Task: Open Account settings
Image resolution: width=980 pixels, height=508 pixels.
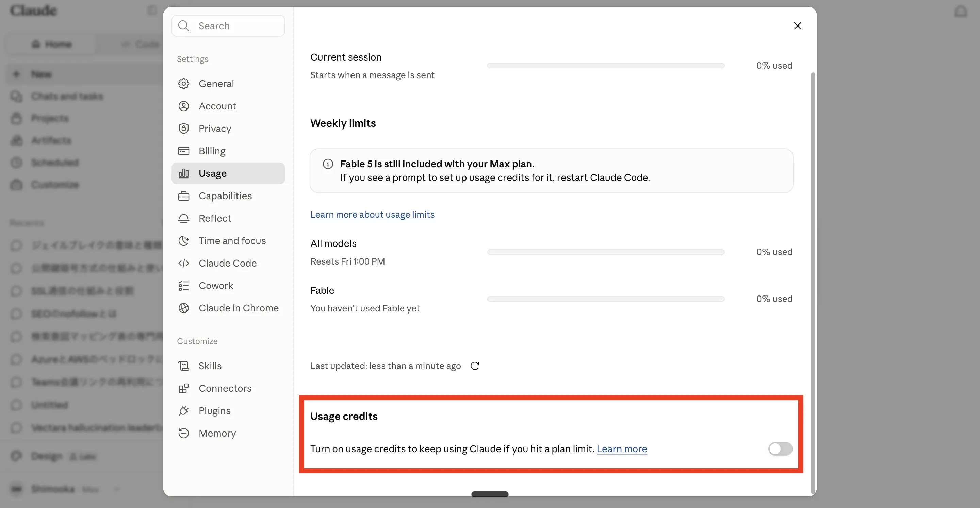Action: pyautogui.click(x=228, y=106)
